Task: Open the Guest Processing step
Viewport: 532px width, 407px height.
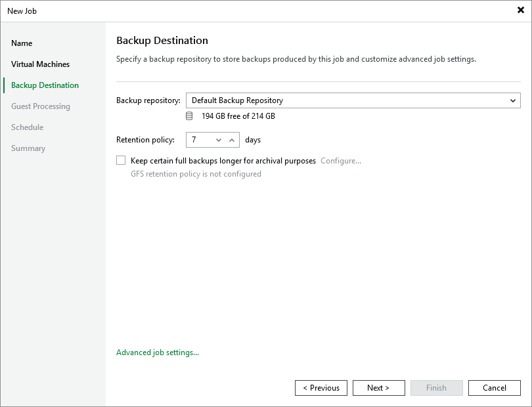Action: [41, 106]
